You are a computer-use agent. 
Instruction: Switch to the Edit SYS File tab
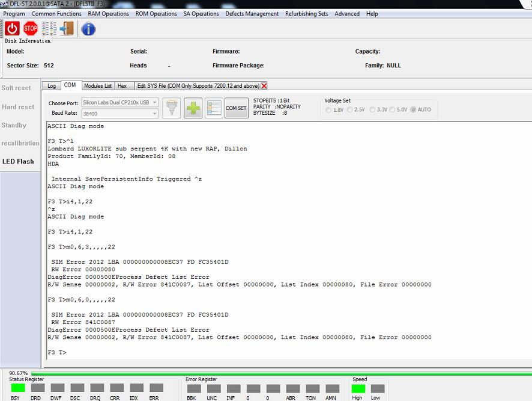point(198,86)
